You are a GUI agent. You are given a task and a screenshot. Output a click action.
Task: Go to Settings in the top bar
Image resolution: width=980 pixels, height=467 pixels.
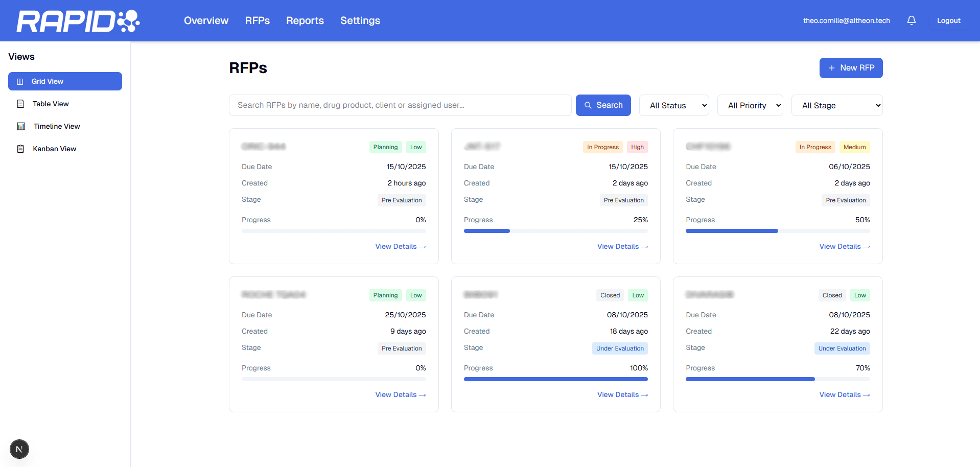click(360, 20)
